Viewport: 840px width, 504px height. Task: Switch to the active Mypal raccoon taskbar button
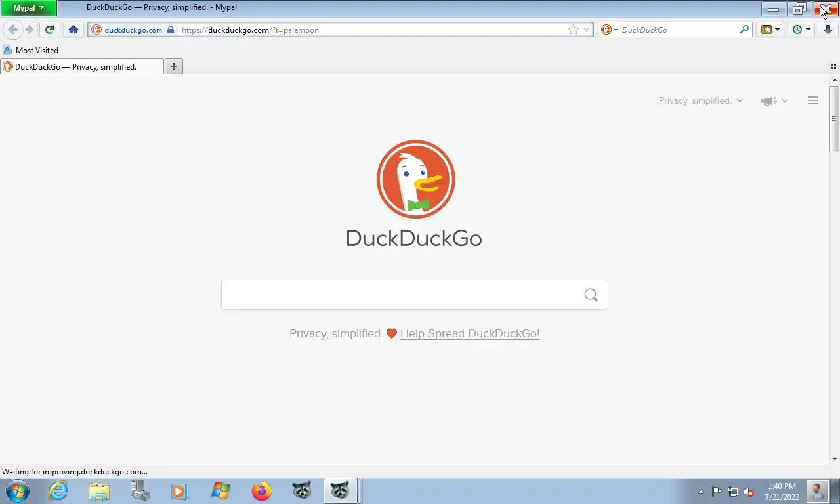click(340, 491)
